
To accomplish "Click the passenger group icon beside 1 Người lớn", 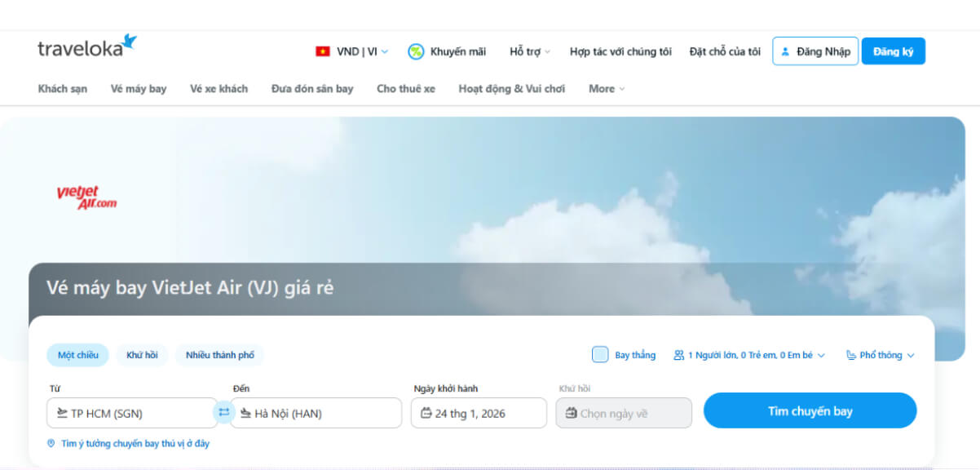I will (678, 354).
